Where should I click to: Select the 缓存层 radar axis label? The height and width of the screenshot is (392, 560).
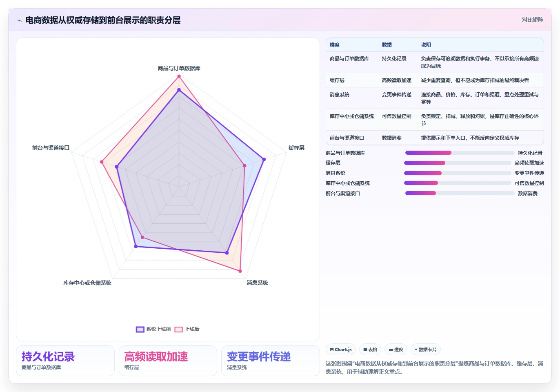(x=296, y=148)
